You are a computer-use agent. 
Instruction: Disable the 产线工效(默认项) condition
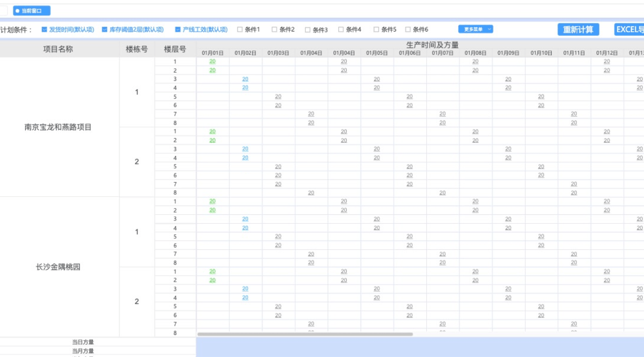point(178,29)
